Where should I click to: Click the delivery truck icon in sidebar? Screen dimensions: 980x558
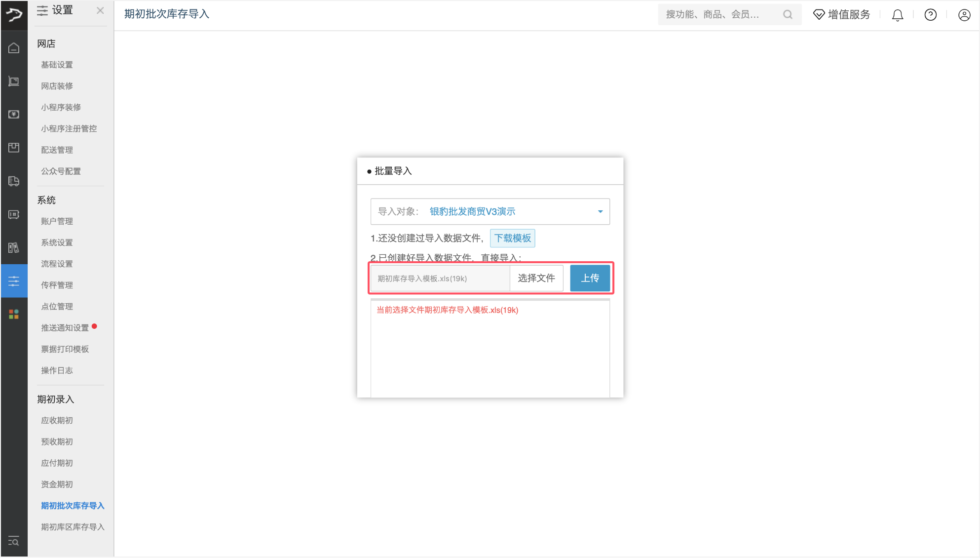point(13,181)
